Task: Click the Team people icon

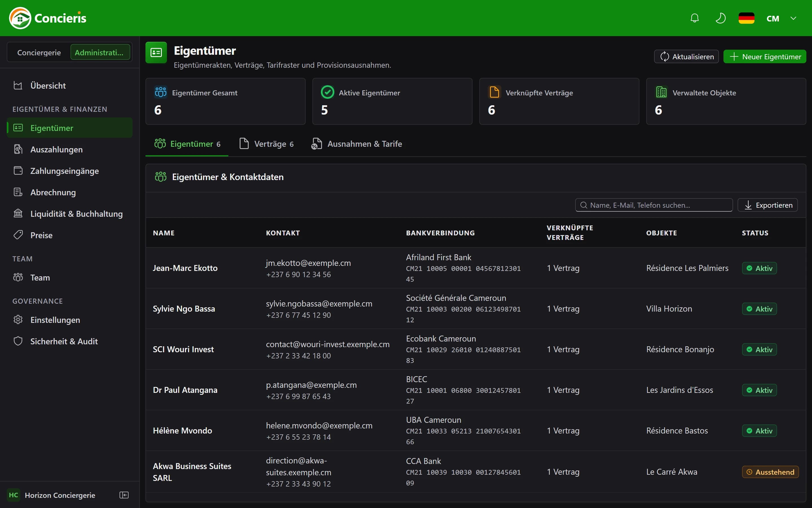Action: [x=18, y=277]
